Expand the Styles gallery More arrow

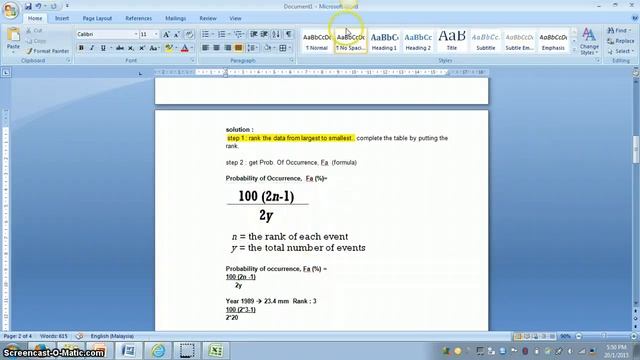click(573, 50)
